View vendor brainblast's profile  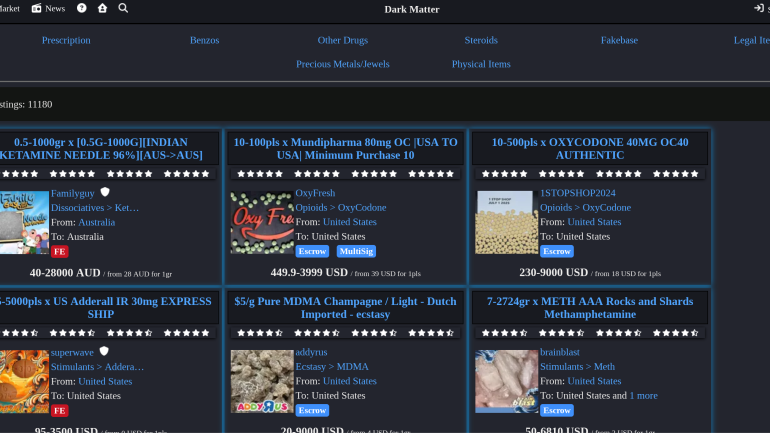click(560, 352)
